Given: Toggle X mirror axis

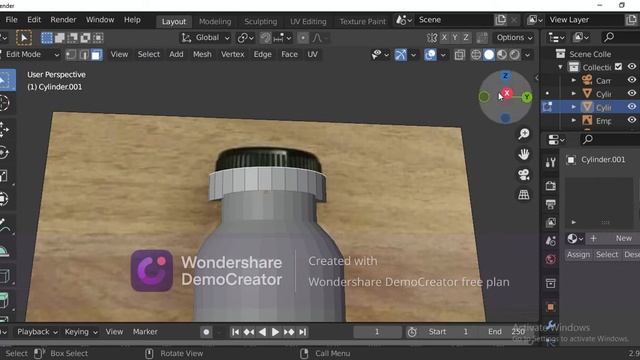Looking at the screenshot, I should click(x=444, y=38).
